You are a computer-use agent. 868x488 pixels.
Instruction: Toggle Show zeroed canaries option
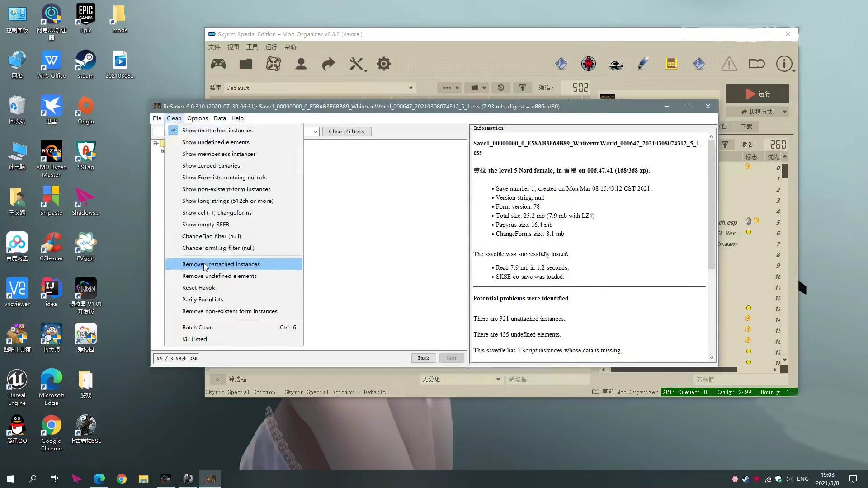pos(234,165)
